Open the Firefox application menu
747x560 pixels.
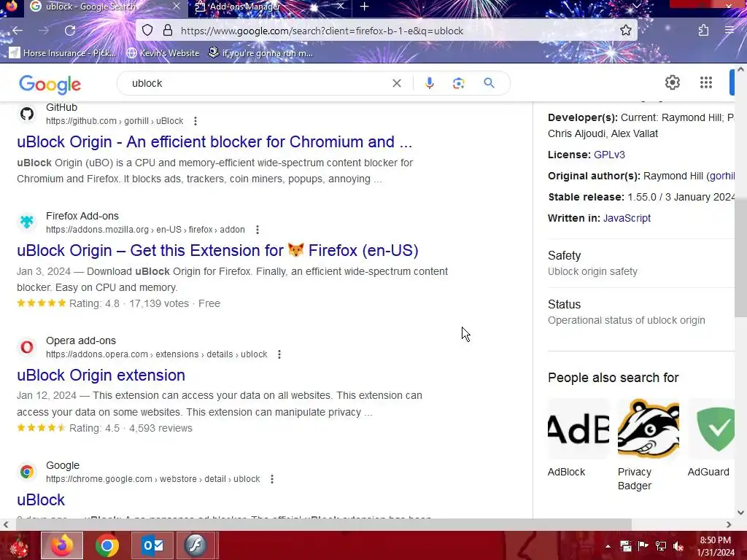point(729,31)
